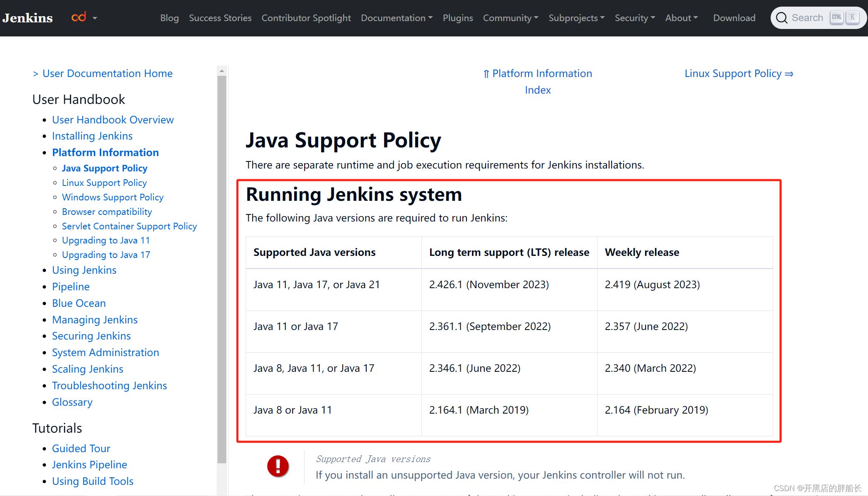This screenshot has width=868, height=496.
Task: Open the Security dropdown menu
Action: click(x=634, y=18)
